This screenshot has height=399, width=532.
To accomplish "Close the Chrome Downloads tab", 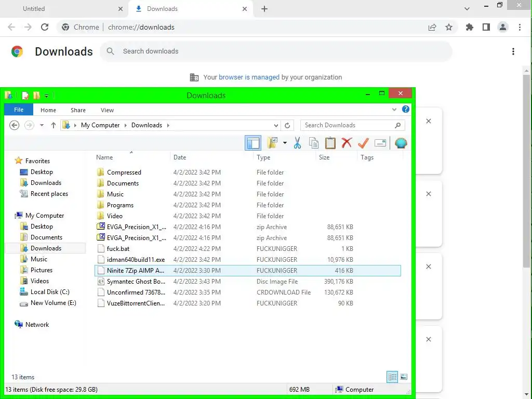I will 245,9.
